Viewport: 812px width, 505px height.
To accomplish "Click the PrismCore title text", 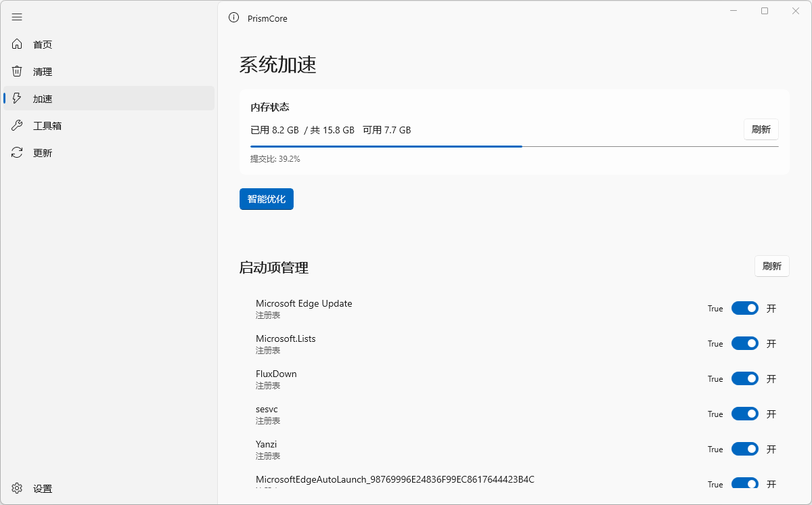I will [267, 19].
